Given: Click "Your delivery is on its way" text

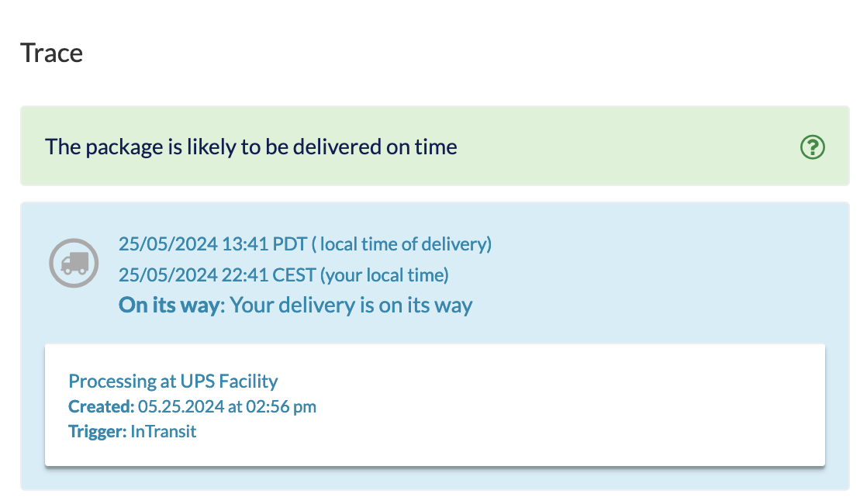Looking at the screenshot, I should click(351, 305).
